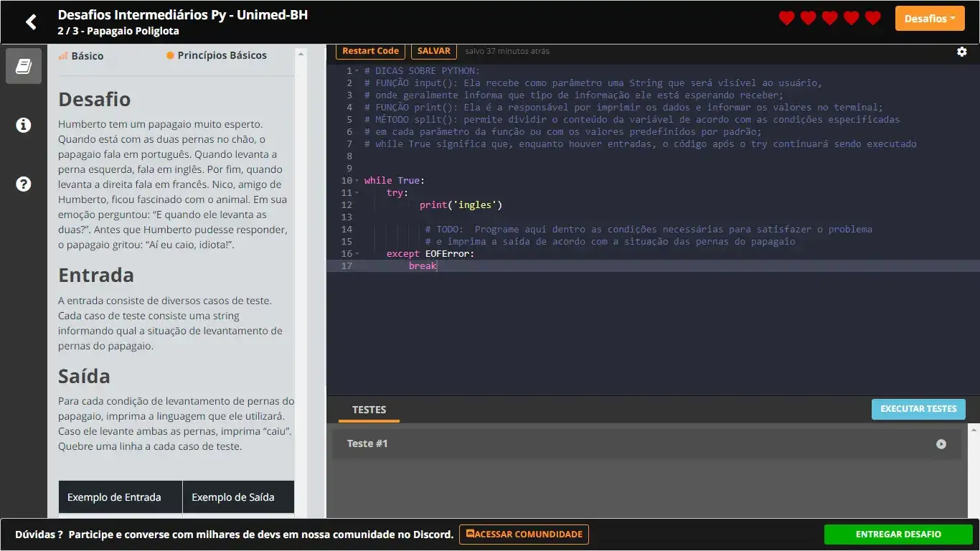Click the Desafio heading
Screen dimensions: 980x551
pos(94,99)
